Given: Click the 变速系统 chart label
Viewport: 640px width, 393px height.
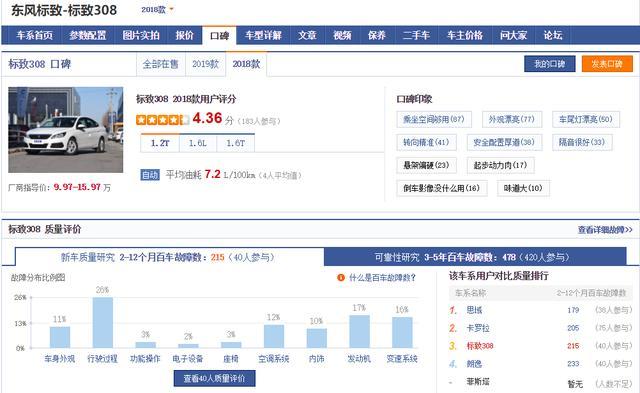Looking at the screenshot, I should (x=402, y=359).
